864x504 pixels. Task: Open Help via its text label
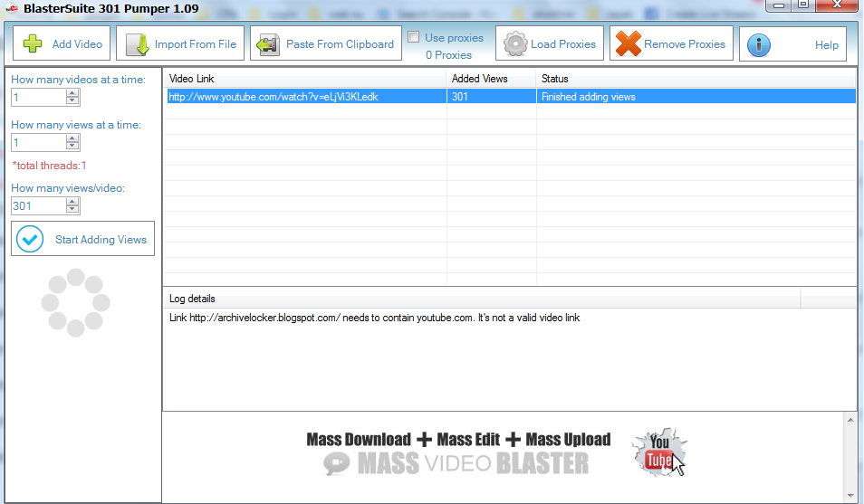pyautogui.click(x=827, y=45)
